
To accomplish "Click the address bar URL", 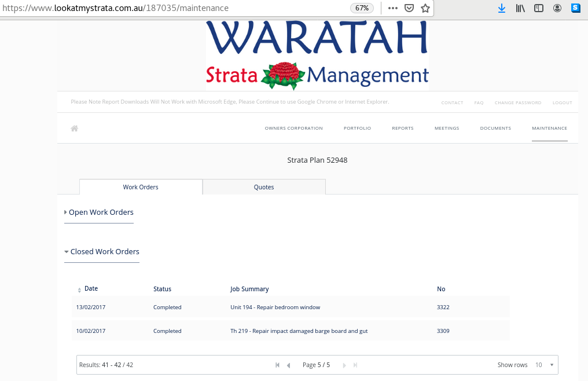I will [115, 8].
